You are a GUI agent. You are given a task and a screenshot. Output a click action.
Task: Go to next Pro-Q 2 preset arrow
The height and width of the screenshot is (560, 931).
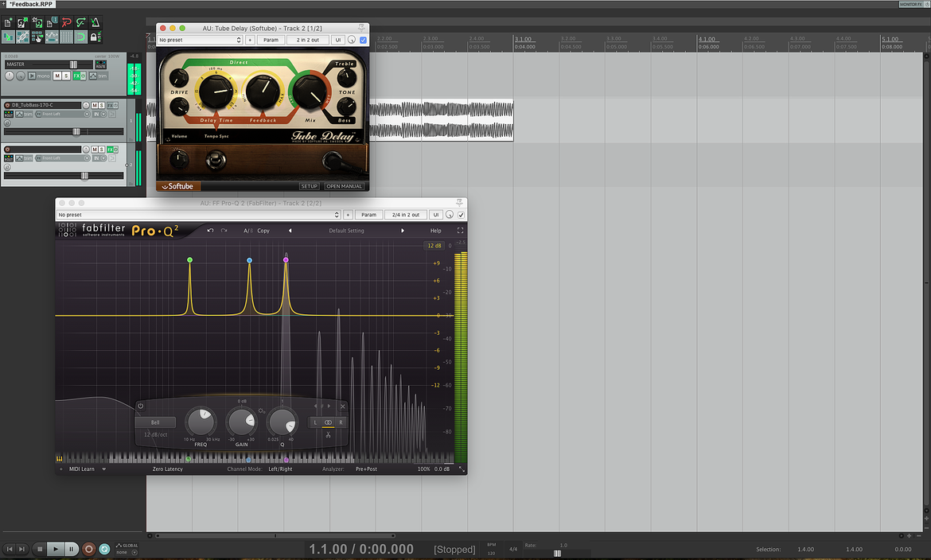point(403,231)
